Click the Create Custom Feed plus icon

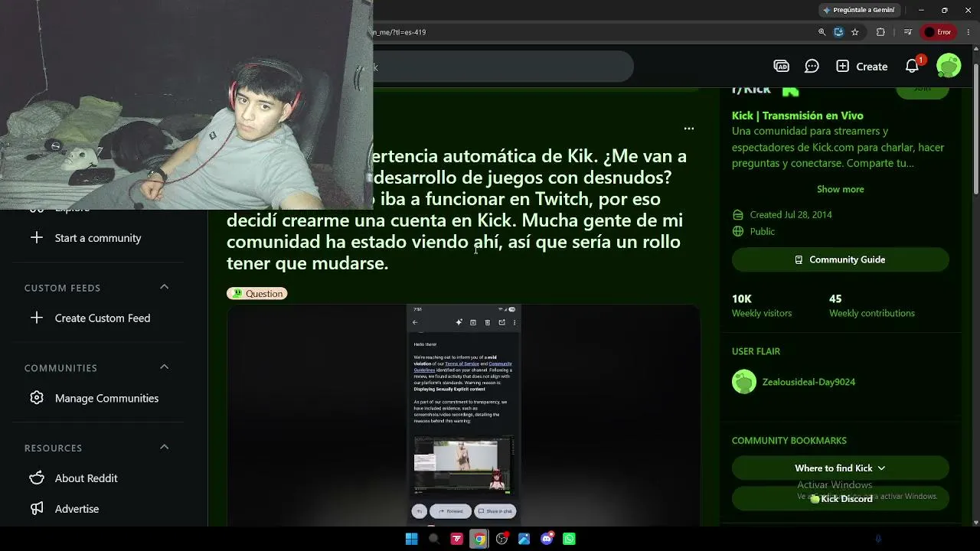pyautogui.click(x=37, y=318)
